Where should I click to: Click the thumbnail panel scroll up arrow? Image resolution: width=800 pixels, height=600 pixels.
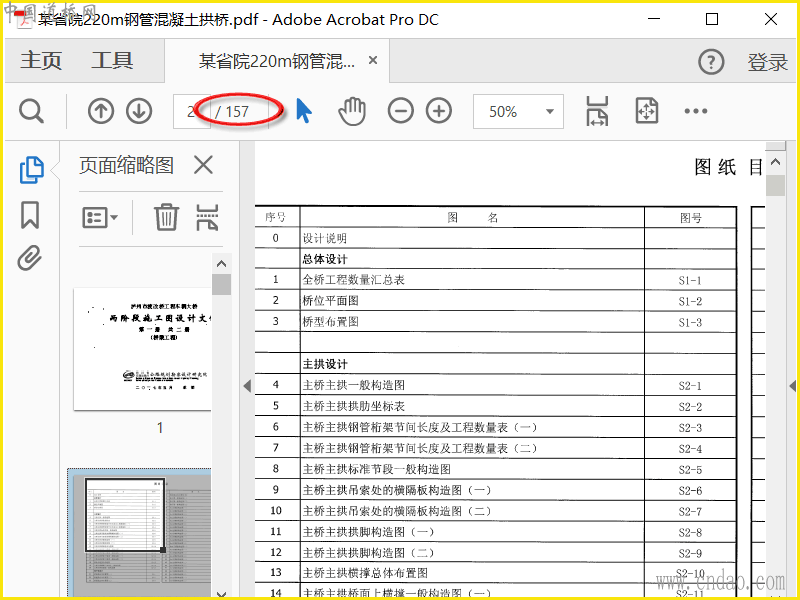click(x=221, y=264)
